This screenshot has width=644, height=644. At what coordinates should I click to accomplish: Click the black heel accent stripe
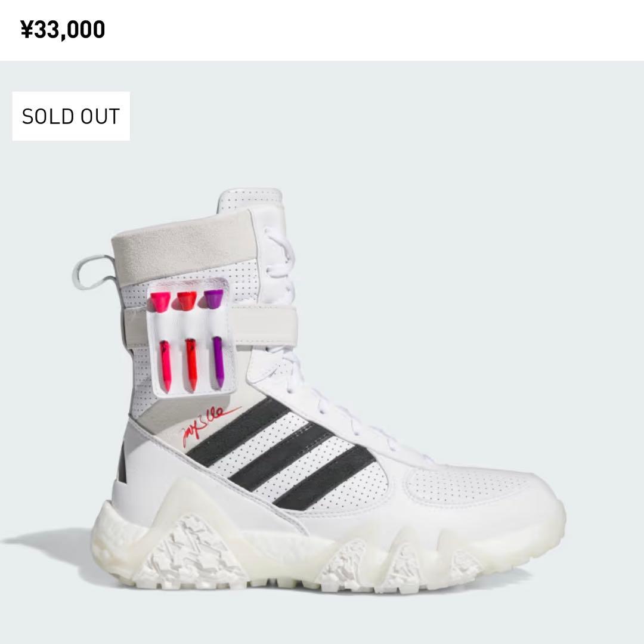[x=122, y=462]
